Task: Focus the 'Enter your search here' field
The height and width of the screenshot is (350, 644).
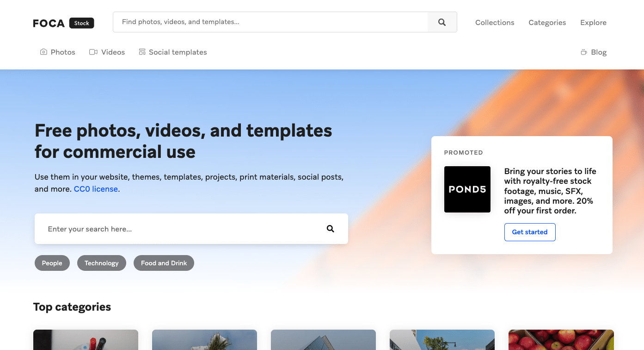Action: [x=180, y=229]
